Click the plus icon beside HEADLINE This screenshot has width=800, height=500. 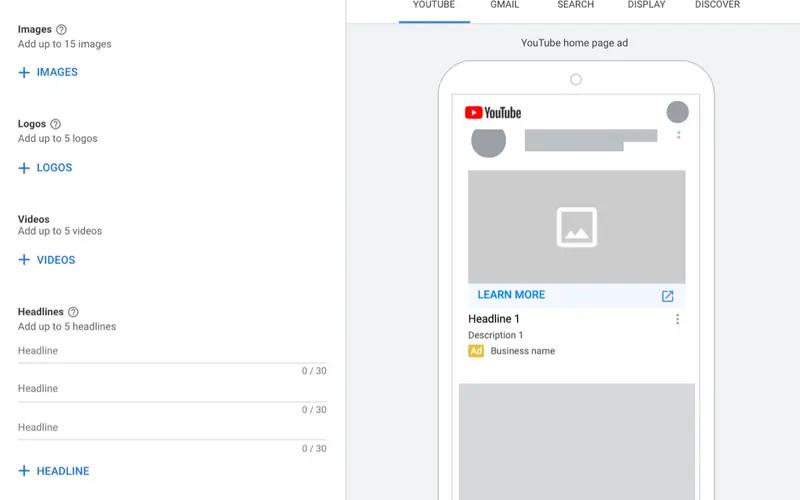(24, 471)
